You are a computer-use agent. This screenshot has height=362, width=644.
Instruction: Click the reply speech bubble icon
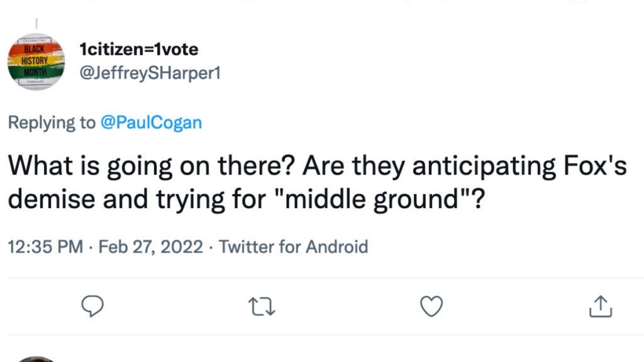tap(93, 307)
